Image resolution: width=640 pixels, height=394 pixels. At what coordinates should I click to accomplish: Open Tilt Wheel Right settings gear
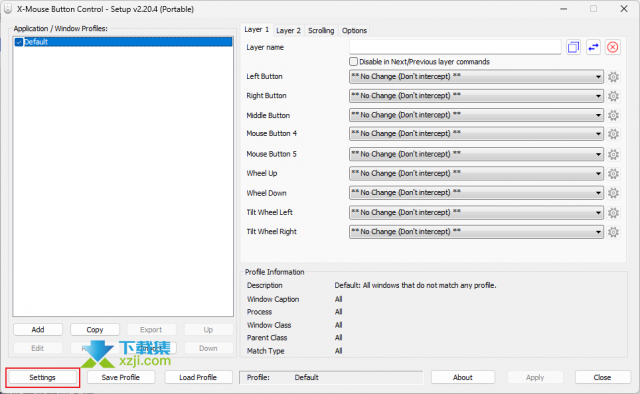(613, 232)
